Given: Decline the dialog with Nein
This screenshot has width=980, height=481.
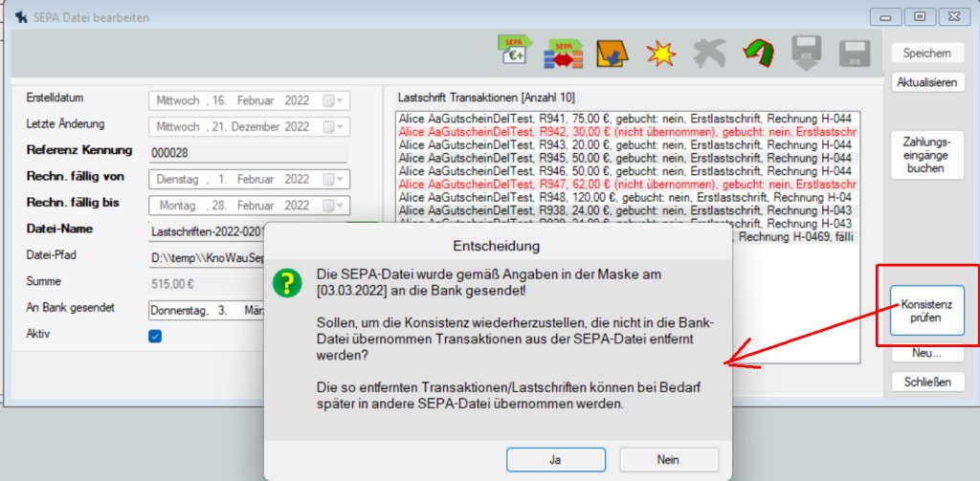Looking at the screenshot, I should click(668, 459).
